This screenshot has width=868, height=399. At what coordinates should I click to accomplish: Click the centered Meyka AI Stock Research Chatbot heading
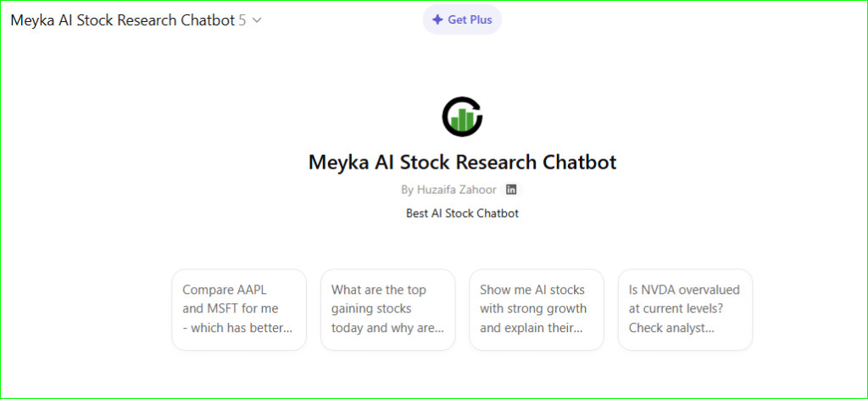pyautogui.click(x=462, y=162)
